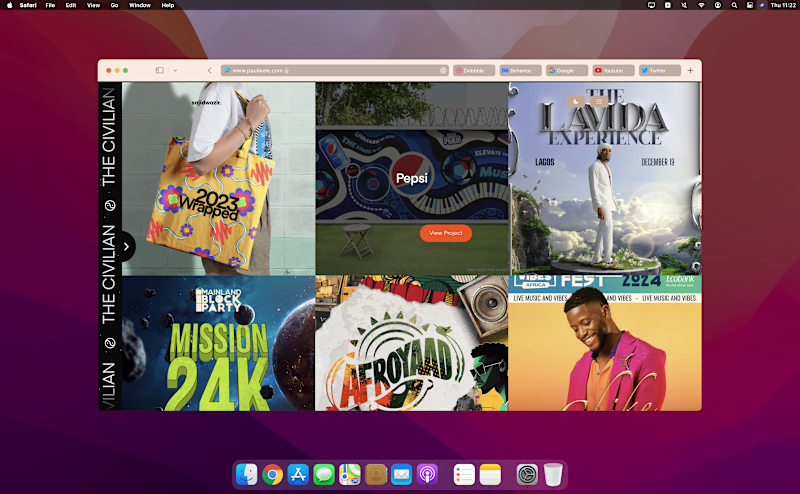The height and width of the screenshot is (494, 800).
Task: Click the View Project button
Action: click(446, 233)
